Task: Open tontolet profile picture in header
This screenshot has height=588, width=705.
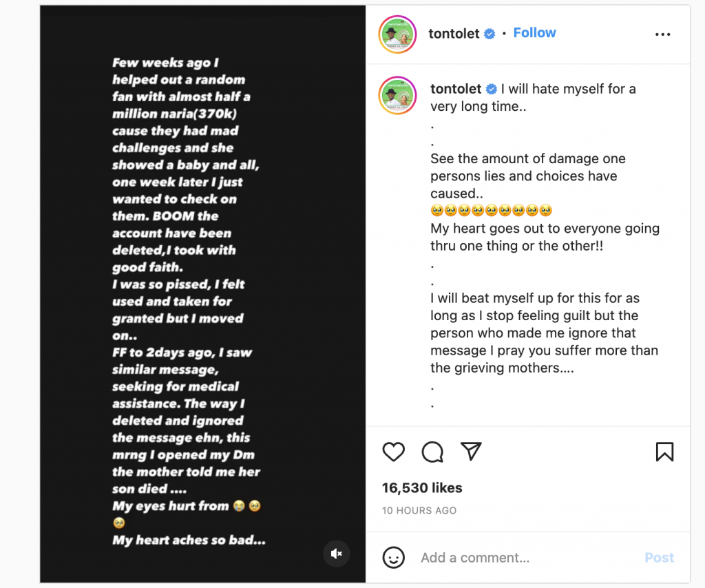Action: [x=398, y=33]
